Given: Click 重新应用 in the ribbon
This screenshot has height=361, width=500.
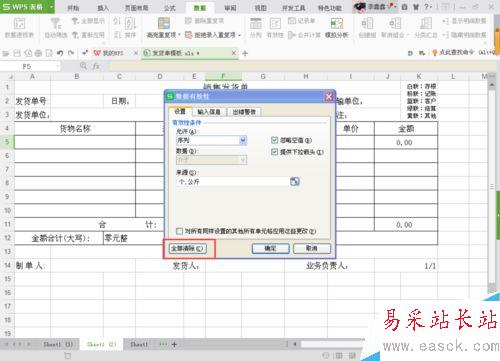Looking at the screenshot, I should 88,34.
